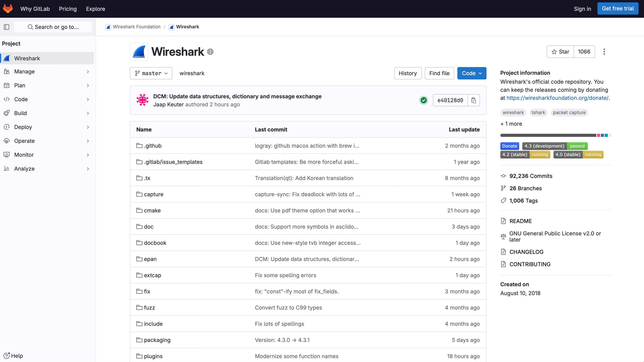This screenshot has height=362, width=644.
Task: Expand the Deploy sidebar section
Action: [47, 127]
